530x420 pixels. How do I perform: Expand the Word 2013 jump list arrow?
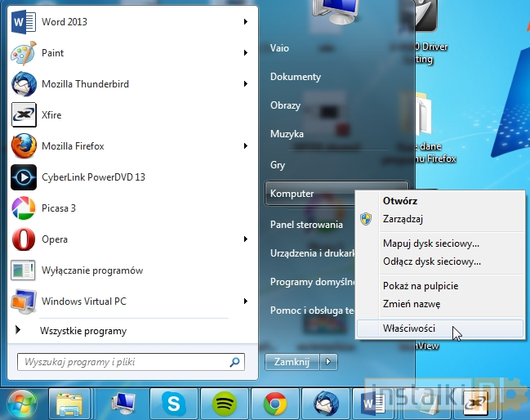coord(246,22)
